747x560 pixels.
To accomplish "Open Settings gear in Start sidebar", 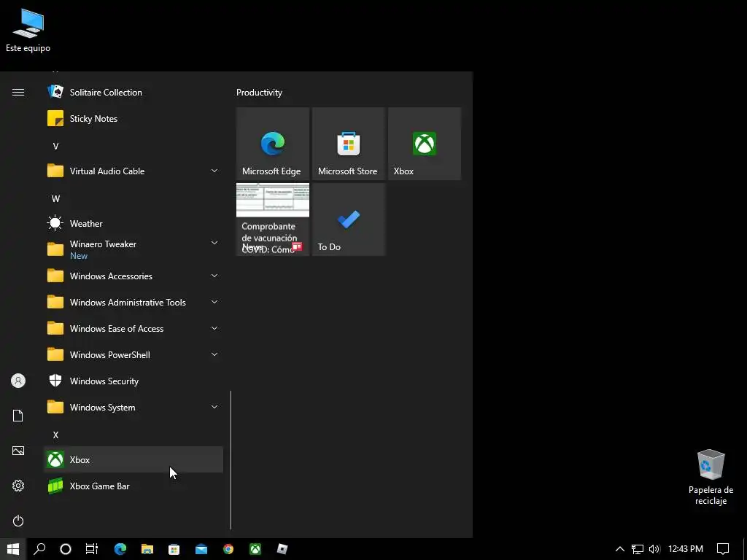I will coord(18,486).
